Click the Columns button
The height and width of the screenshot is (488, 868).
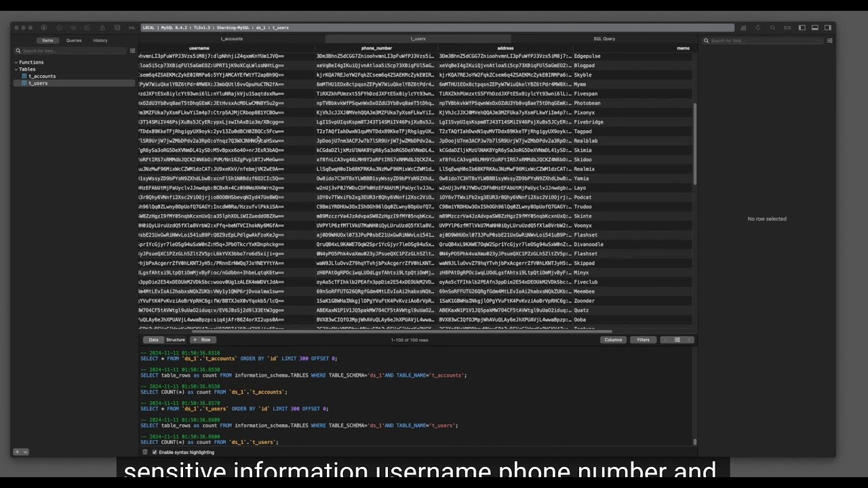(613, 340)
